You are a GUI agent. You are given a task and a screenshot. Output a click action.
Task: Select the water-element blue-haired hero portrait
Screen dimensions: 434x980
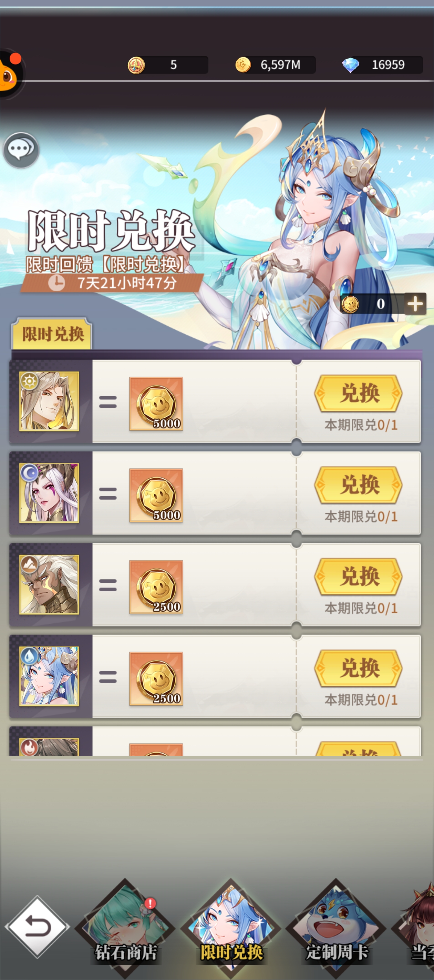(49, 676)
